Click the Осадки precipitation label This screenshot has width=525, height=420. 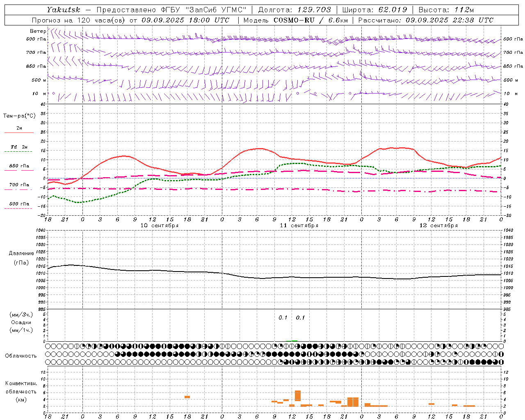pyautogui.click(x=21, y=322)
